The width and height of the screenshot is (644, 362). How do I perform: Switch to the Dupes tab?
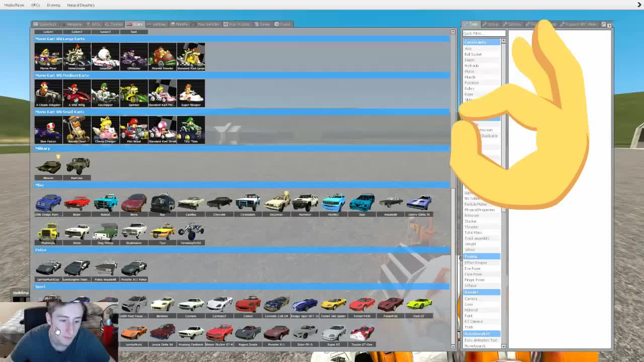coord(283,24)
